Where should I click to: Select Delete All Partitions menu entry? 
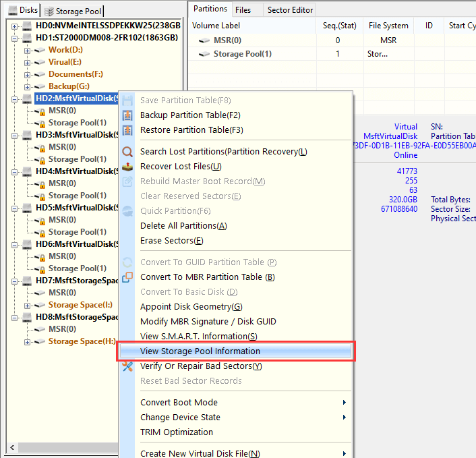click(183, 226)
